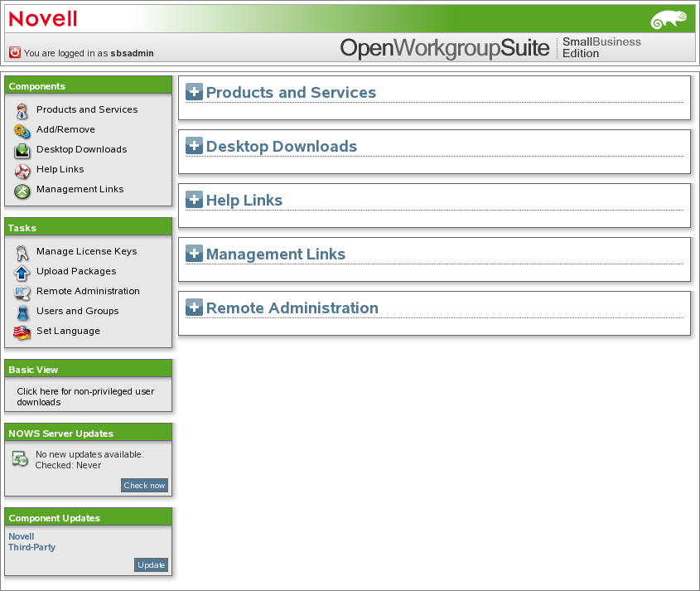
Task: Click the Basic View panel header
Action: point(88,370)
